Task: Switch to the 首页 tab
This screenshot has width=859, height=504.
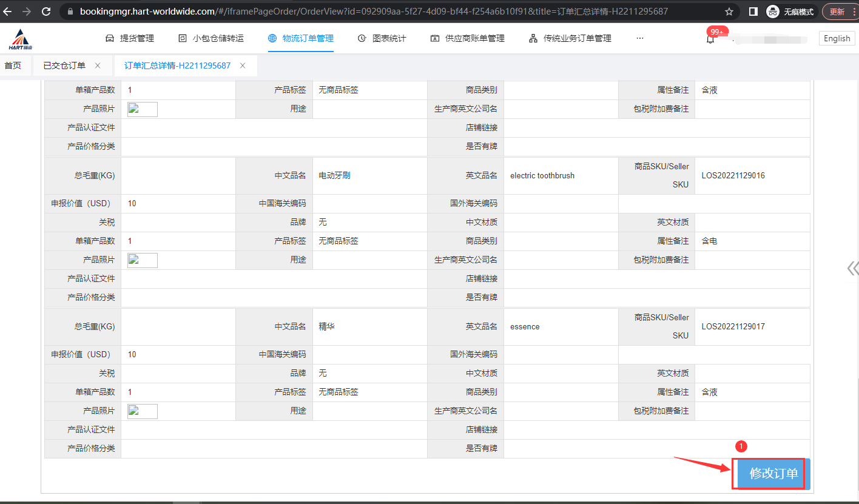Action: pyautogui.click(x=13, y=66)
